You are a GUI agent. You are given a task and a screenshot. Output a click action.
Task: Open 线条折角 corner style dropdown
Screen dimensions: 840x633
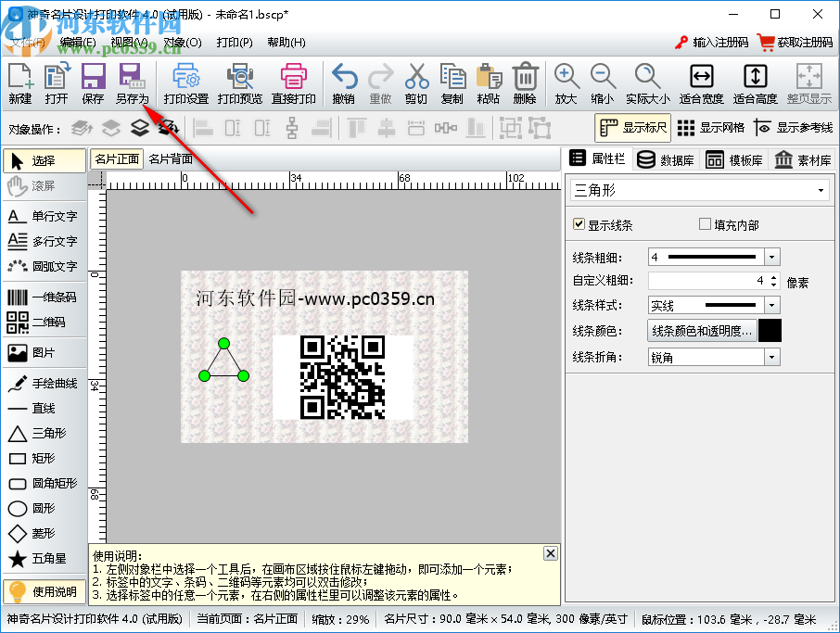click(x=771, y=357)
